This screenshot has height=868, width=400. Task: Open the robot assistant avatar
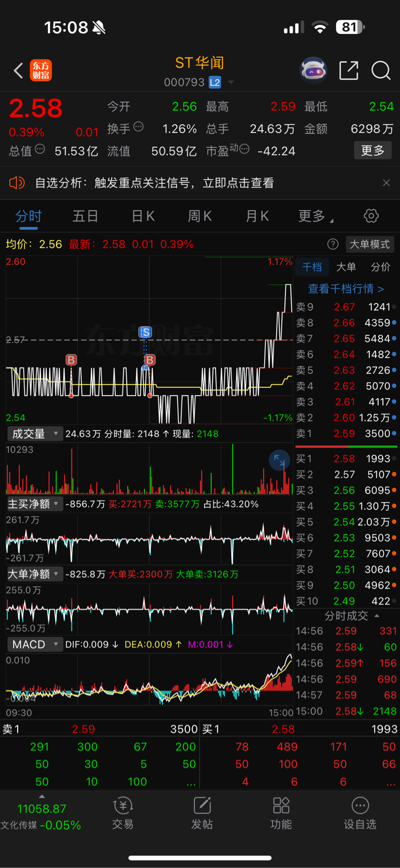point(313,70)
